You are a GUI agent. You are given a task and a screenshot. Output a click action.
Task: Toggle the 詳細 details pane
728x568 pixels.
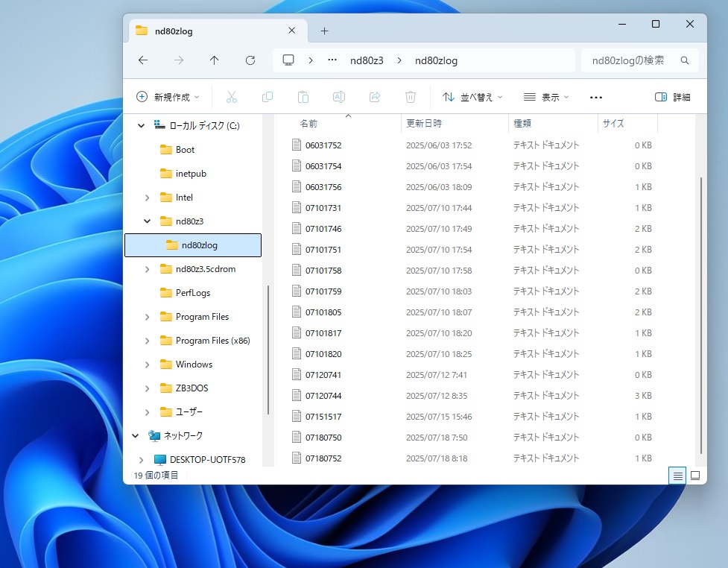pos(672,97)
